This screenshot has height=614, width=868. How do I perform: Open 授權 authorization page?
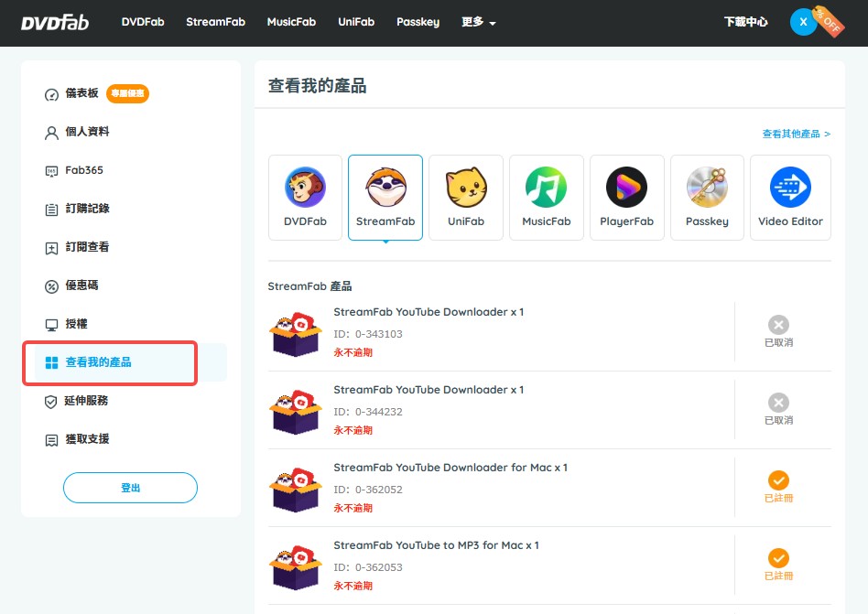click(x=76, y=324)
